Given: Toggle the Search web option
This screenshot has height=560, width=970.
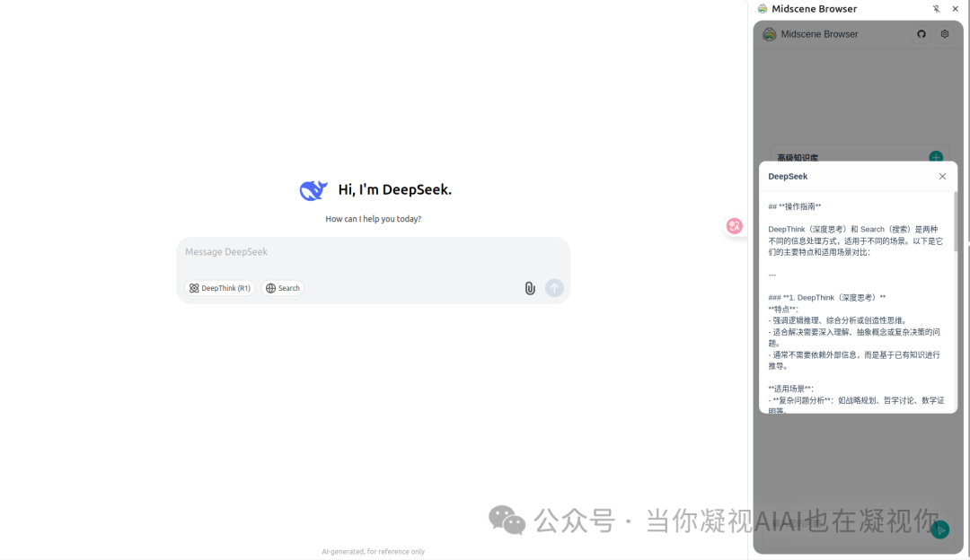Looking at the screenshot, I should (283, 288).
